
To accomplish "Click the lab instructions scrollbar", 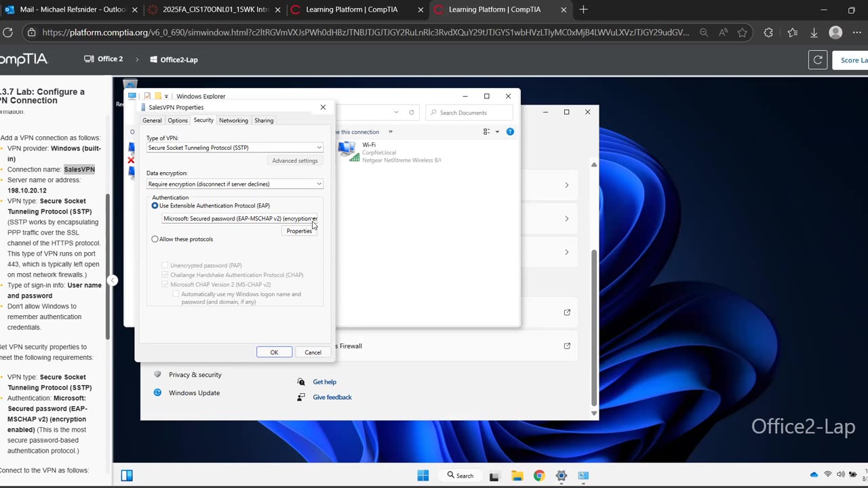I will [108, 266].
